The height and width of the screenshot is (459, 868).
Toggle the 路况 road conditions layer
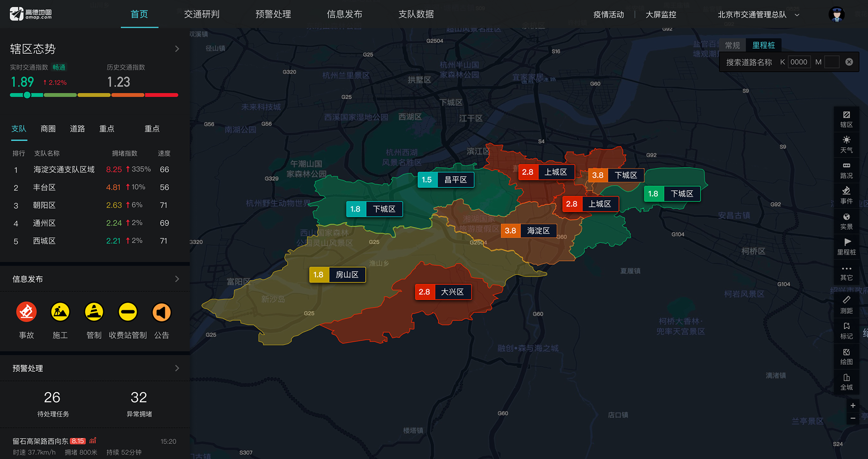coord(846,170)
